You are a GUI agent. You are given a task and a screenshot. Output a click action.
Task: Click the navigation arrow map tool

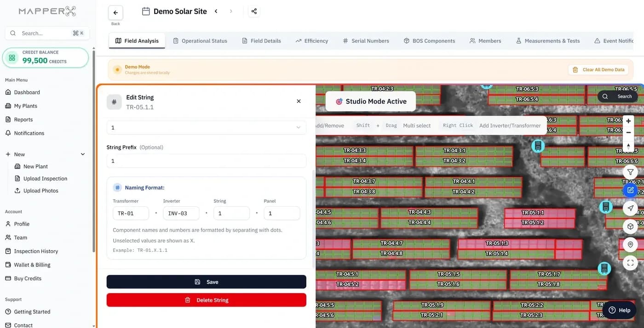coord(630,208)
